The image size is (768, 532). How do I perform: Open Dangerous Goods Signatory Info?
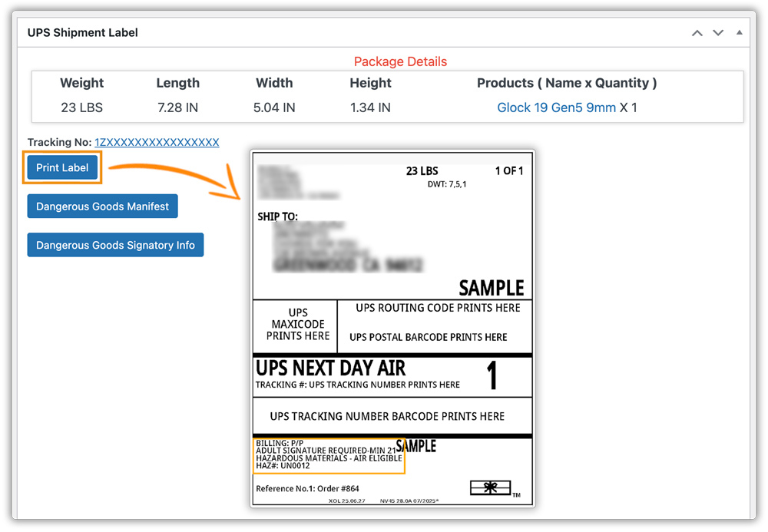[115, 245]
